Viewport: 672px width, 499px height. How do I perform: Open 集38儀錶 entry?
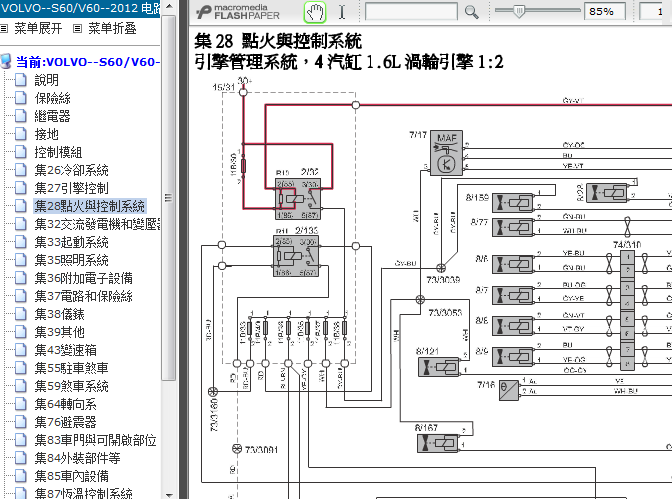[x=59, y=314]
